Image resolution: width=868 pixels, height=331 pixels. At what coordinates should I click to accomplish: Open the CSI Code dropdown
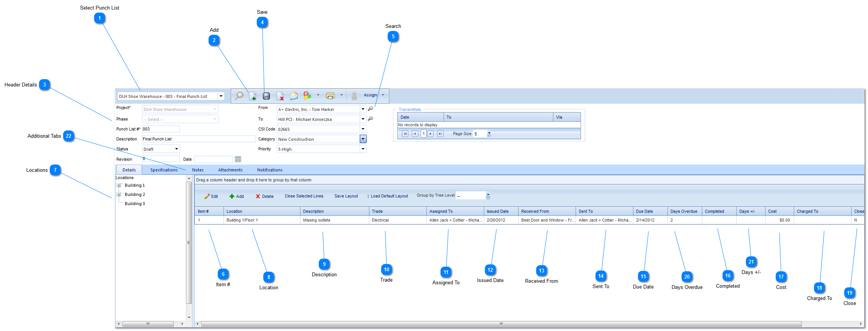[x=363, y=129]
